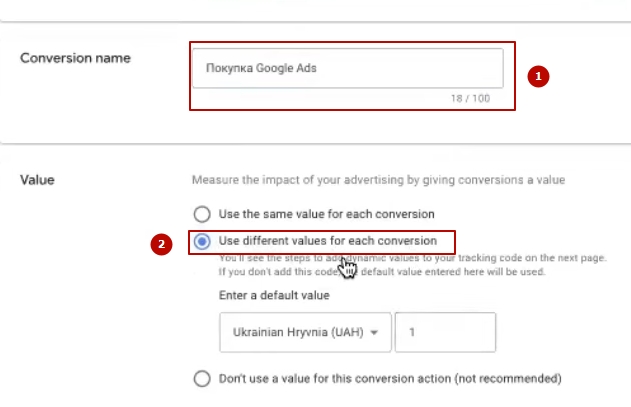This screenshot has width=631, height=407.
Task: Select the 'Use the same value' radio button
Action: click(x=202, y=214)
